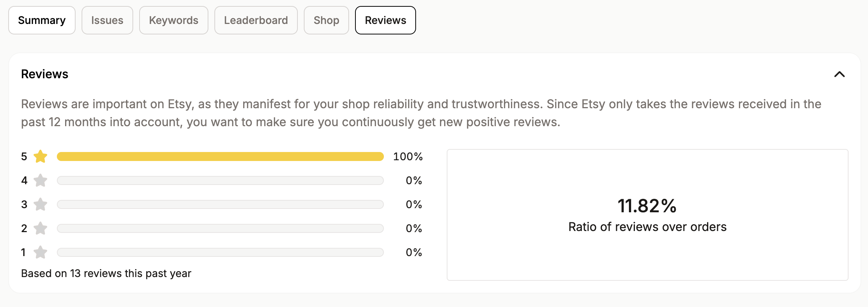Click the Reviews section heading

coord(45,74)
